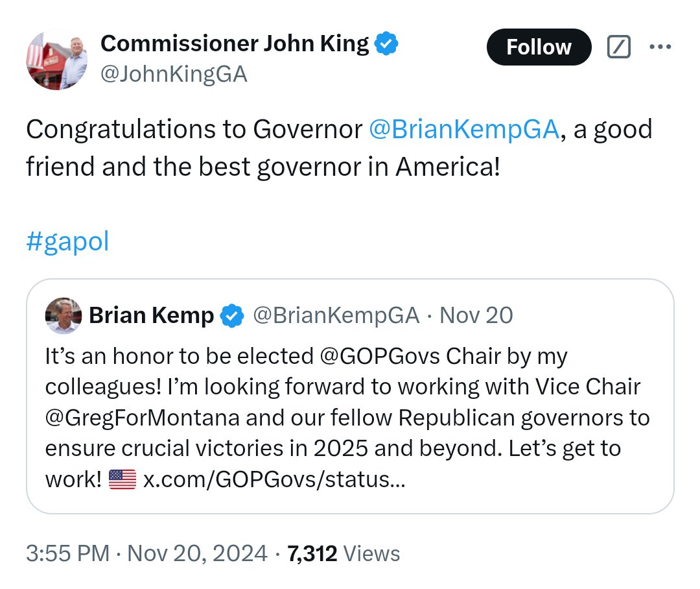Select the Brian Kemp name in quoted tweet
This screenshot has width=700, height=589.
(151, 316)
